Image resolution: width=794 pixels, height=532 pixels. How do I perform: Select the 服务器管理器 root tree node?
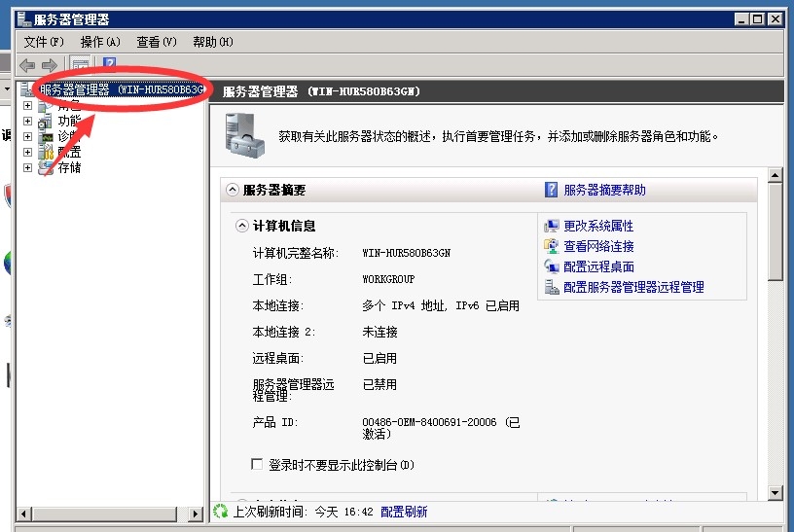(x=122, y=89)
